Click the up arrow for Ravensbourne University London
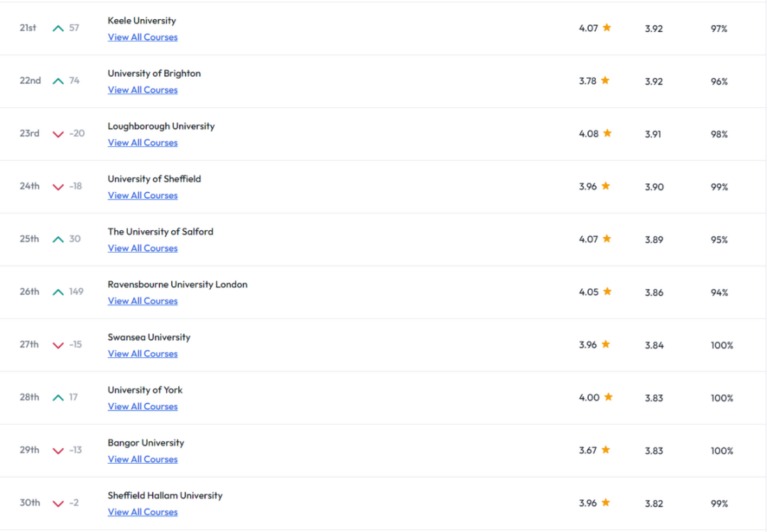Viewport: 767px width, 532px height. coord(58,292)
